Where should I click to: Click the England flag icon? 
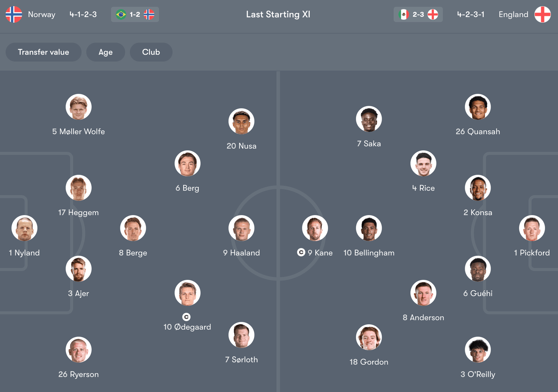click(542, 14)
